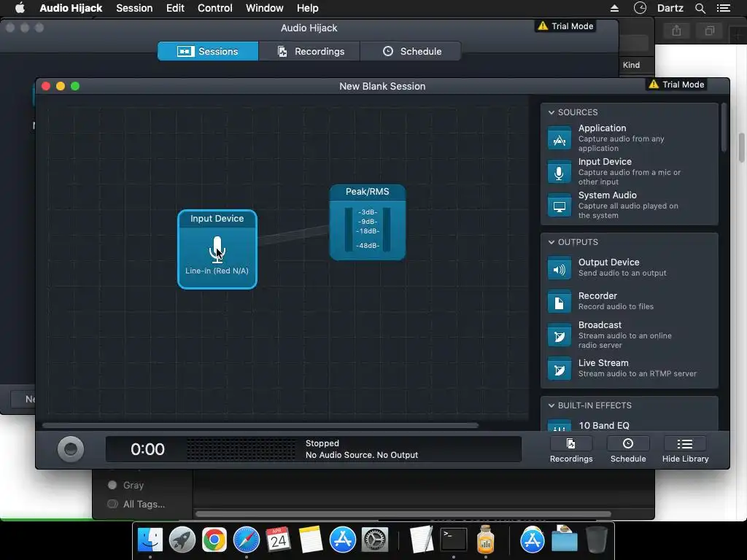The height and width of the screenshot is (560, 747).
Task: Open Notification Center in menu bar
Action: [x=723, y=8]
